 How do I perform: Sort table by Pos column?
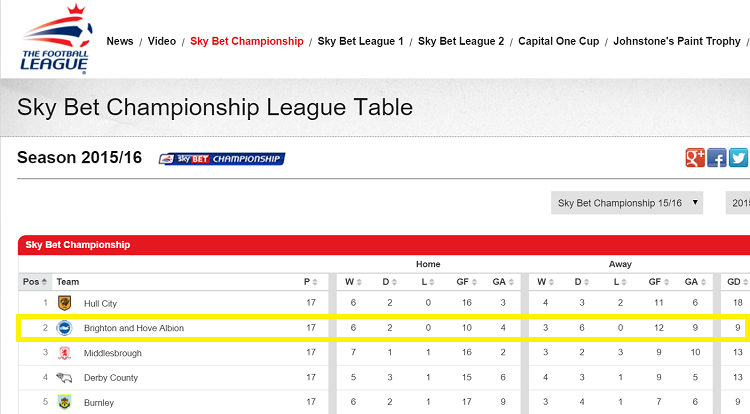34,282
